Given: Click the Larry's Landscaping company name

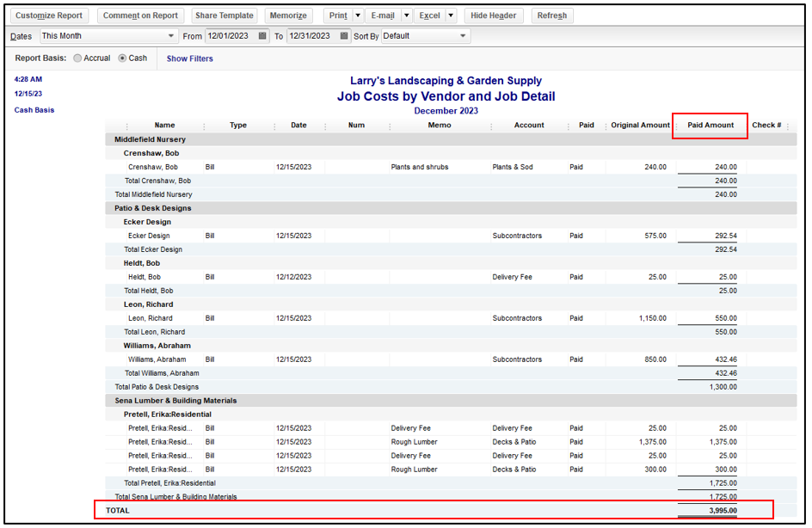Looking at the screenshot, I should click(x=446, y=81).
